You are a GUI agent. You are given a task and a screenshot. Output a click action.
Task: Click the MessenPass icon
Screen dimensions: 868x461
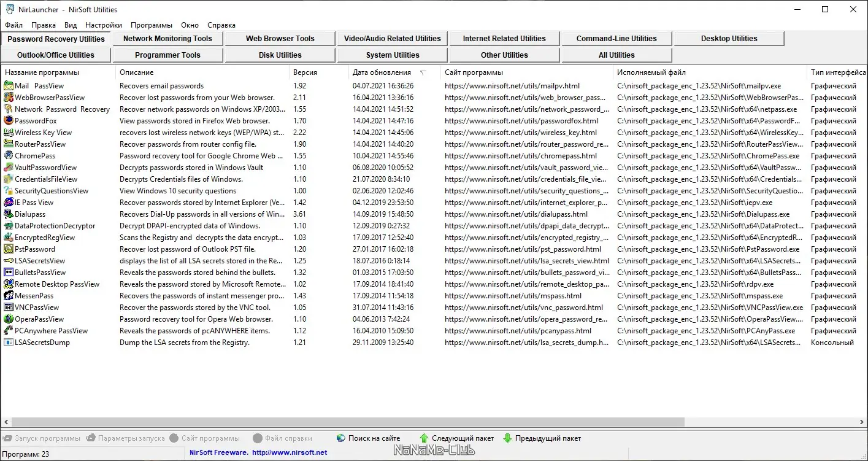pos(9,296)
